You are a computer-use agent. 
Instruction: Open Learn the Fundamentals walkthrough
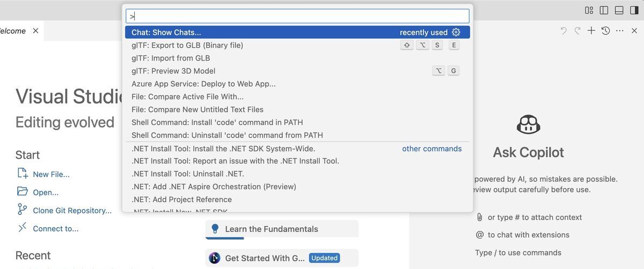(282, 229)
